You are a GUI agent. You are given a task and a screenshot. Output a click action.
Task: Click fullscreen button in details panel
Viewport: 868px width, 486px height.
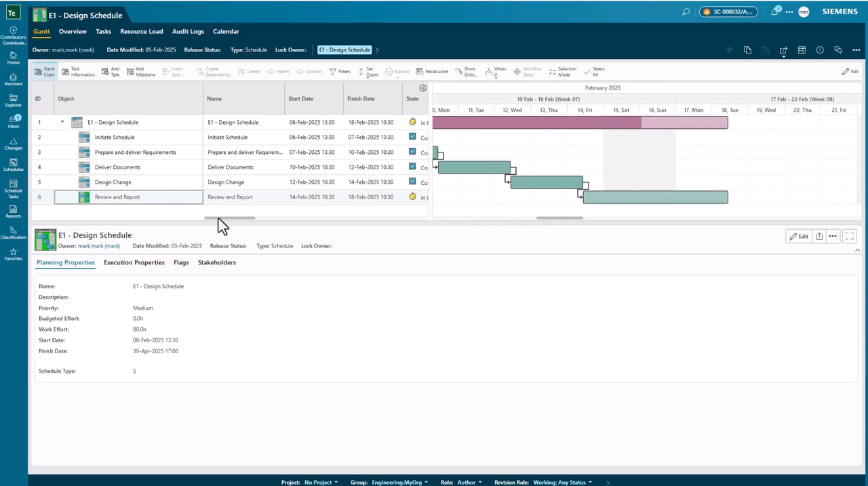tap(850, 237)
